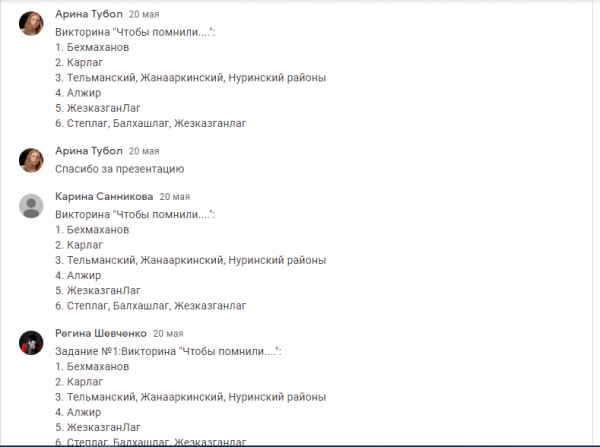The width and height of the screenshot is (600, 447).
Task: Open Арина Тубол's profile from the first comment
Action: tap(88, 16)
